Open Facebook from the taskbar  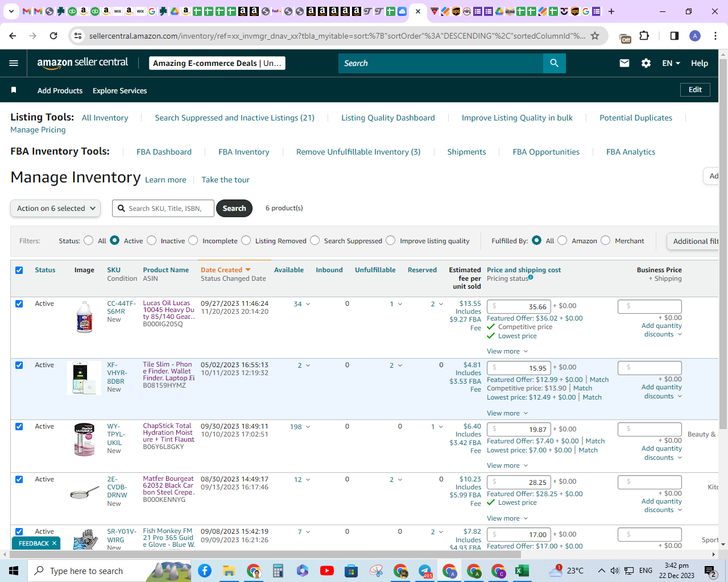[x=205, y=571]
